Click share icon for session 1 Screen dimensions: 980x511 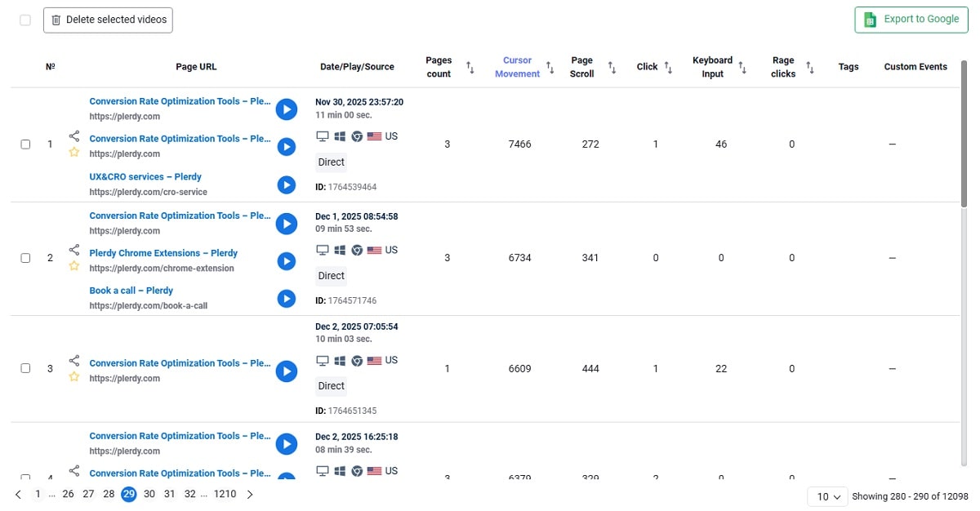tap(74, 136)
